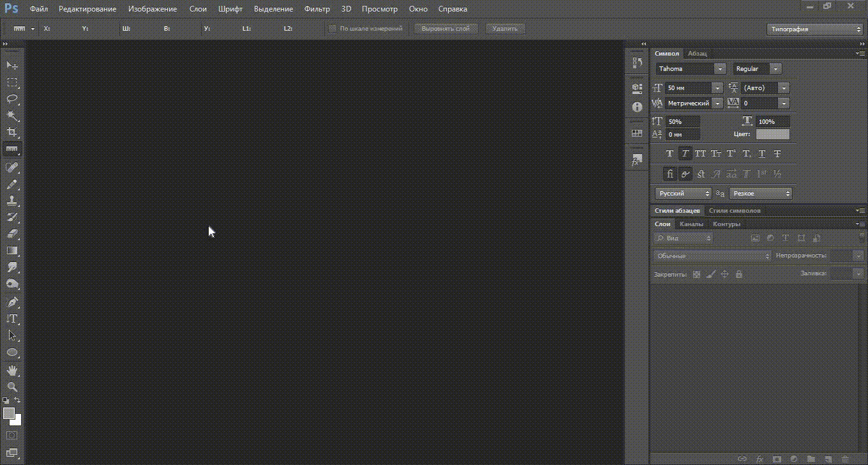Select the Lasso tool
868x465 pixels.
tap(12, 99)
